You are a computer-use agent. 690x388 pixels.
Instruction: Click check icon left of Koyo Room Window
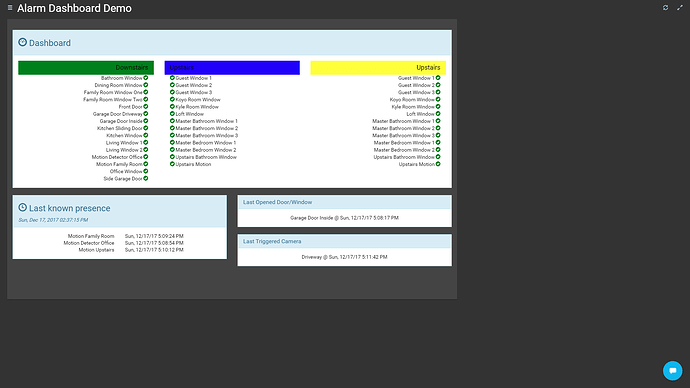point(172,99)
